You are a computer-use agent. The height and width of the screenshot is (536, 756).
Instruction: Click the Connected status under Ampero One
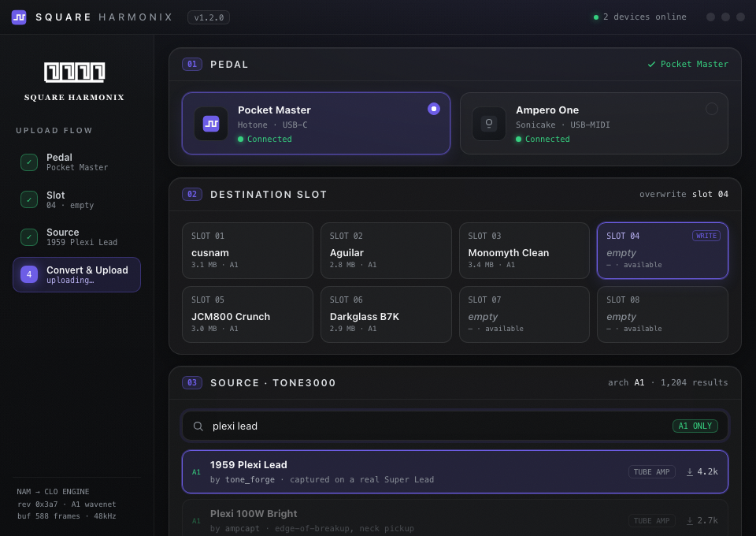tap(543, 139)
